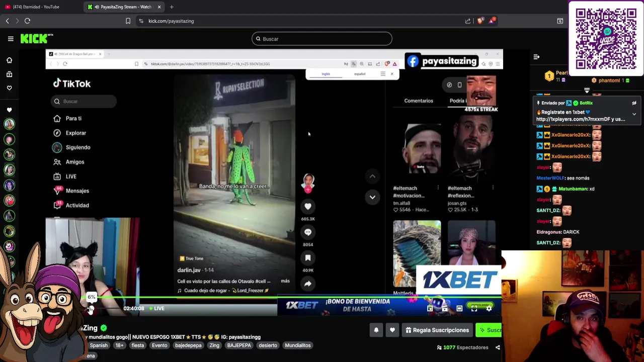Open the Kick hamburger menu
Screen dimensions: 644x362
click(11, 39)
